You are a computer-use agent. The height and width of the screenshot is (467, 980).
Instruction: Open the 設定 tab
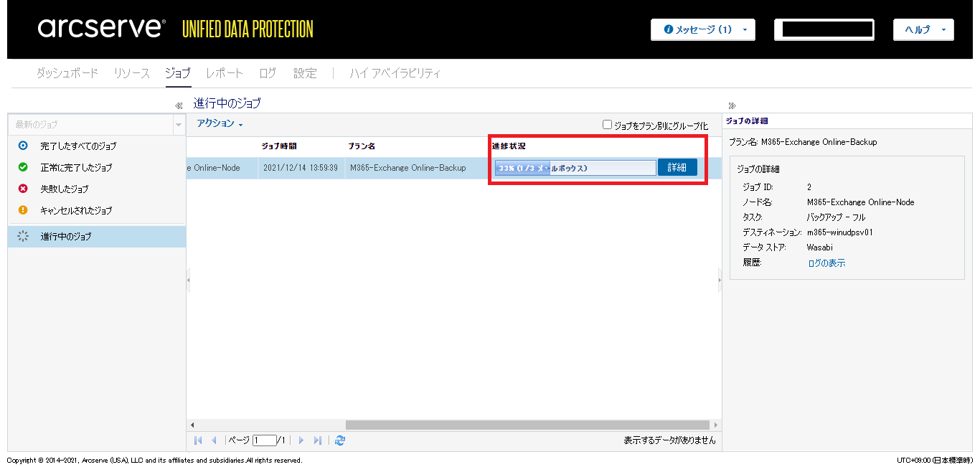click(305, 73)
